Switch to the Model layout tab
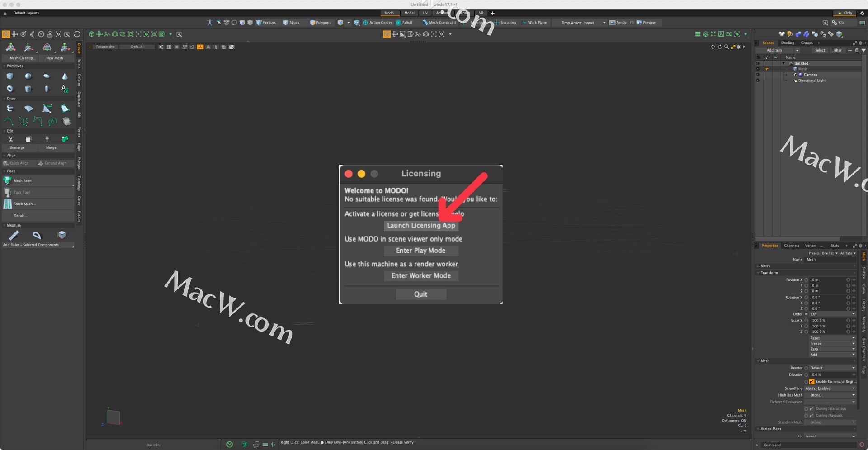This screenshot has width=868, height=450. click(x=409, y=13)
